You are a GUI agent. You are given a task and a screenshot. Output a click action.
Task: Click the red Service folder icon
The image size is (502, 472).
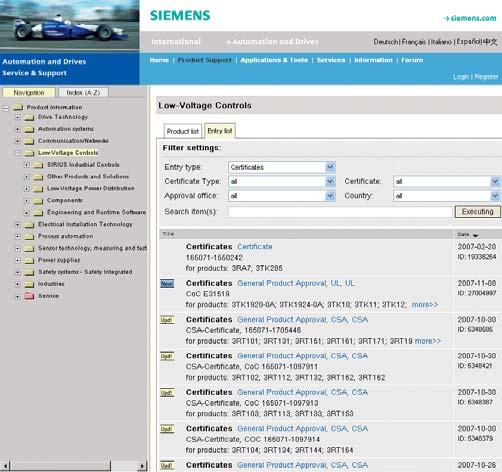point(29,296)
